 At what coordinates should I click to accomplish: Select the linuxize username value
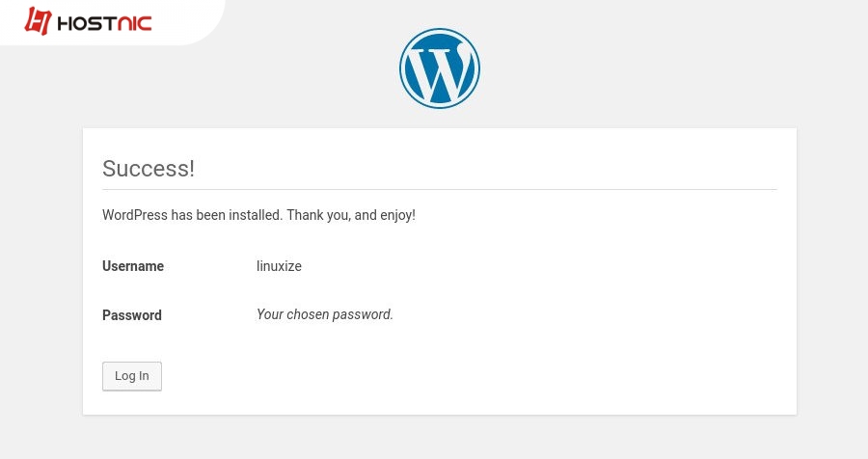279,266
